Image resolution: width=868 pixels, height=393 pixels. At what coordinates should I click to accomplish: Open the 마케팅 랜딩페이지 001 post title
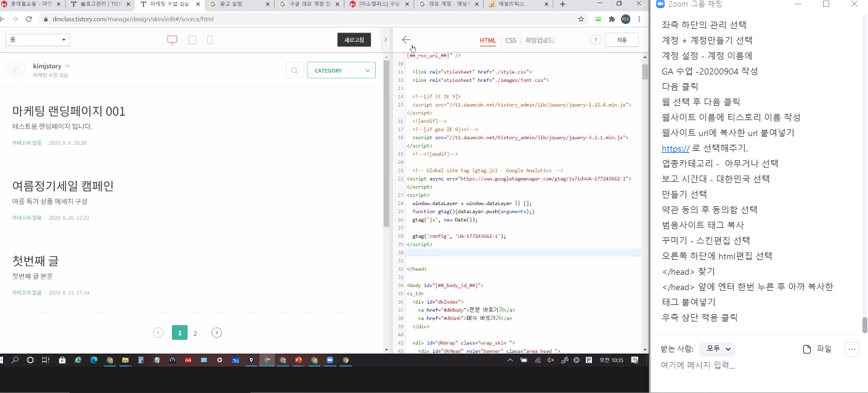(x=69, y=111)
